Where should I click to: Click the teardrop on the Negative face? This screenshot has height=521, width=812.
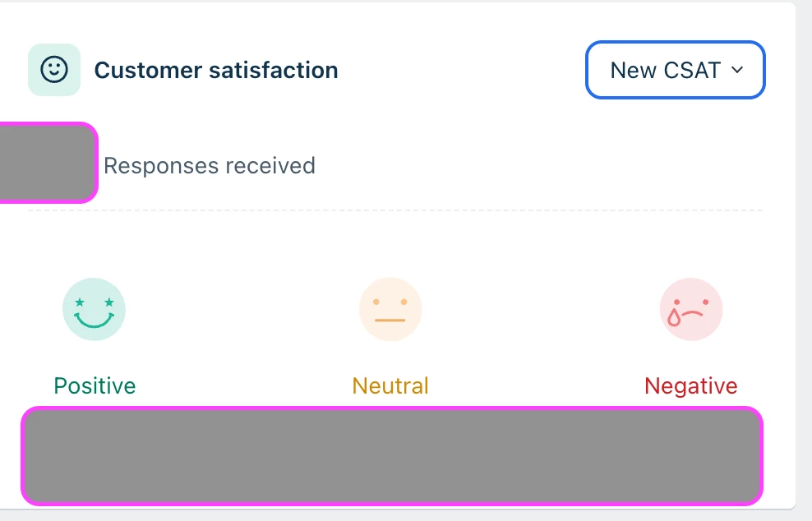[674, 317]
